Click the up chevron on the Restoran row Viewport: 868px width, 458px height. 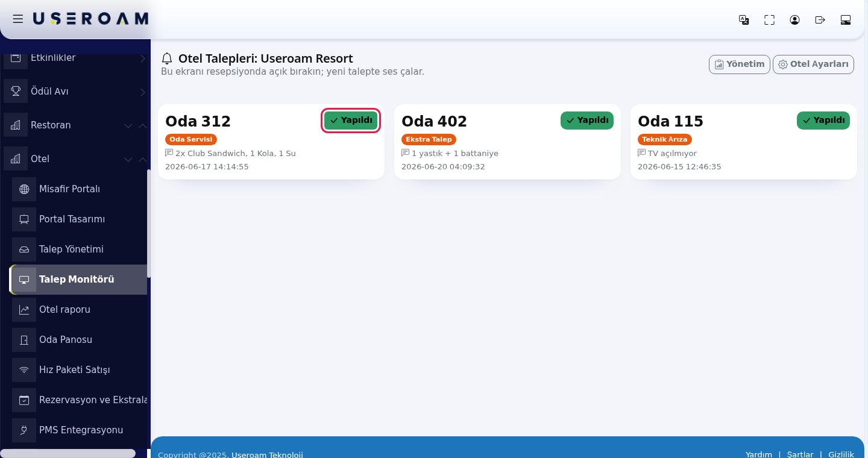(143, 126)
